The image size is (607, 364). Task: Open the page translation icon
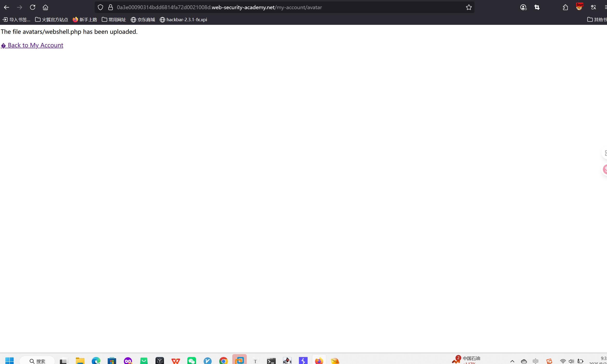point(593,7)
